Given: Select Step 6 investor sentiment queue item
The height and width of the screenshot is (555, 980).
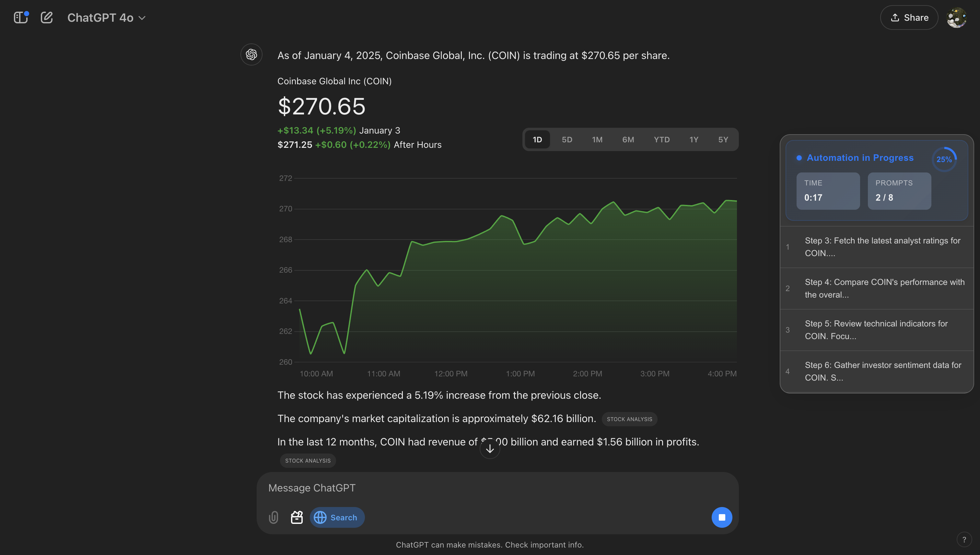Looking at the screenshot, I should (x=877, y=371).
